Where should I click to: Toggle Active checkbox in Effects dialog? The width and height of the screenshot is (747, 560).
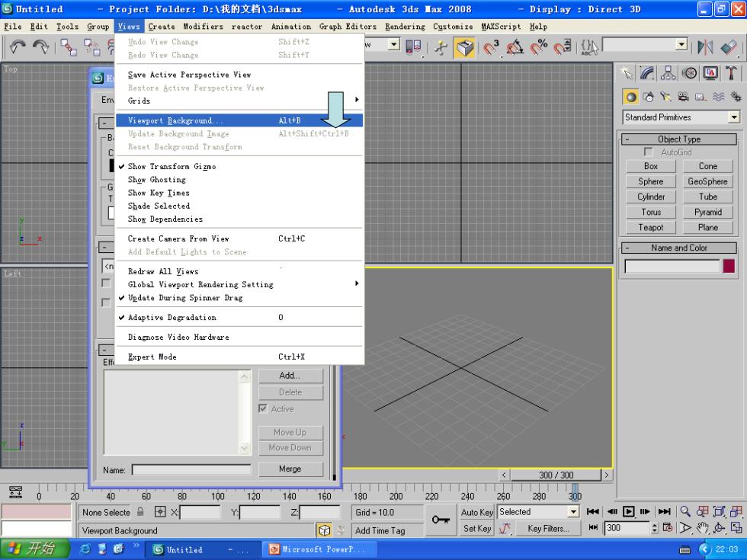click(x=262, y=408)
